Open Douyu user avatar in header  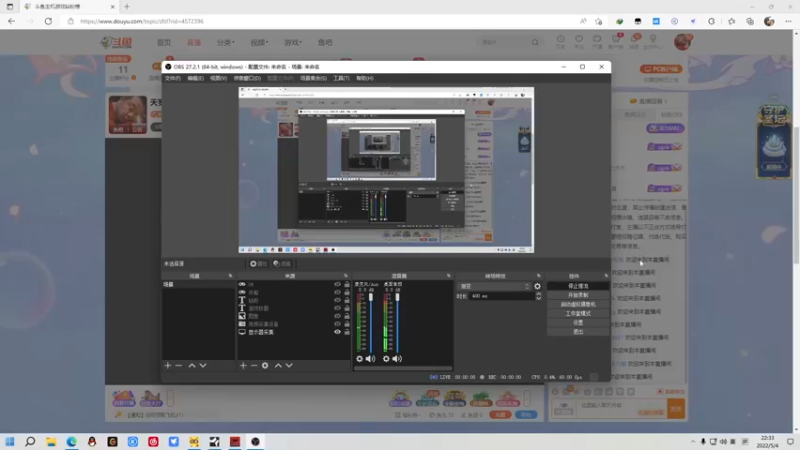(x=682, y=42)
